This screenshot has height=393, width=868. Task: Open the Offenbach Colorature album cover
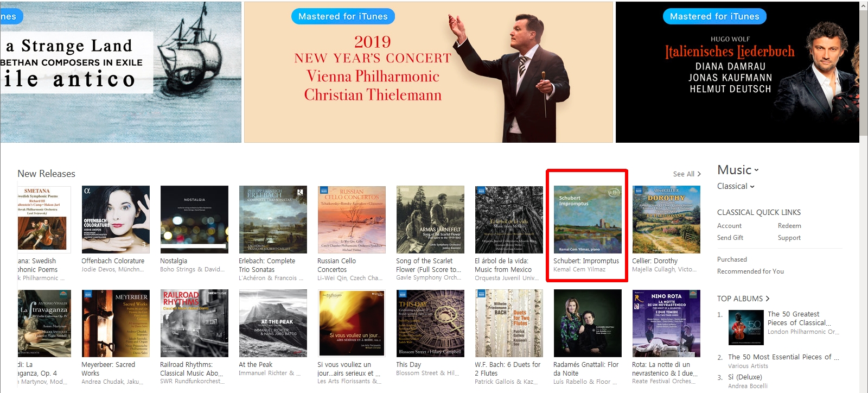click(116, 219)
